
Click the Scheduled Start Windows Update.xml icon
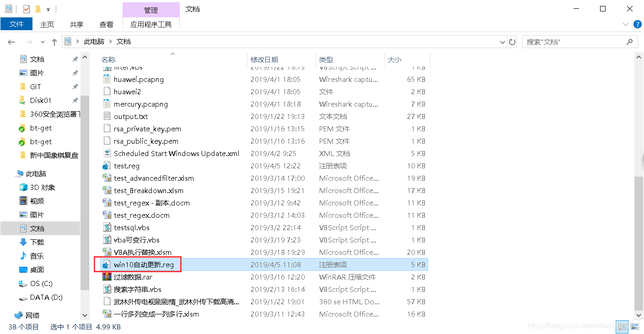pos(107,153)
